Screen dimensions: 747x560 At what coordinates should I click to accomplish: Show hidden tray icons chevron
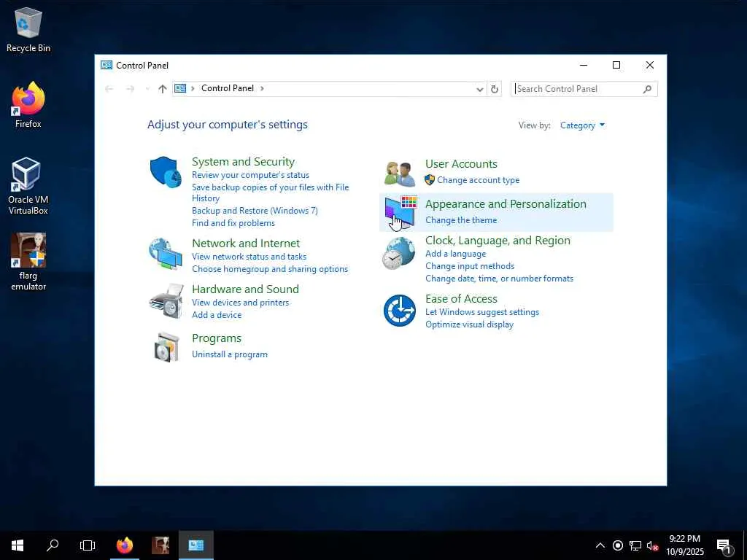(x=600, y=545)
